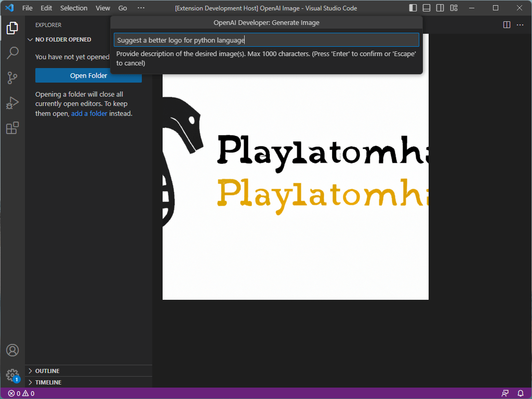This screenshot has width=532, height=399.
Task: Open the Extensions icon
Action: pyautogui.click(x=12, y=128)
